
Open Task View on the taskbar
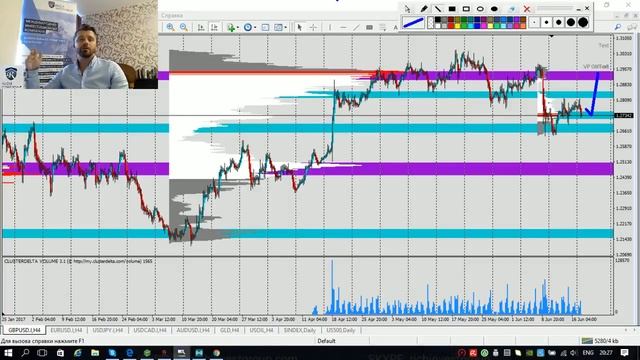42,353
